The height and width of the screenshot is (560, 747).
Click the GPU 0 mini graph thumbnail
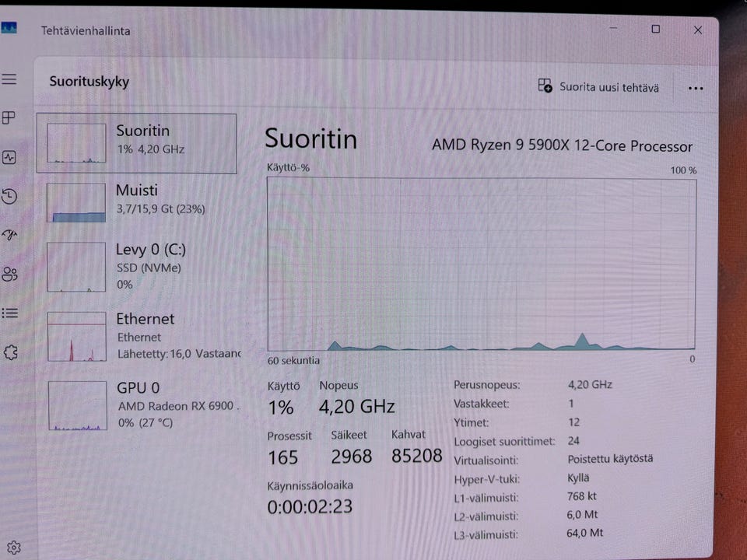click(77, 405)
